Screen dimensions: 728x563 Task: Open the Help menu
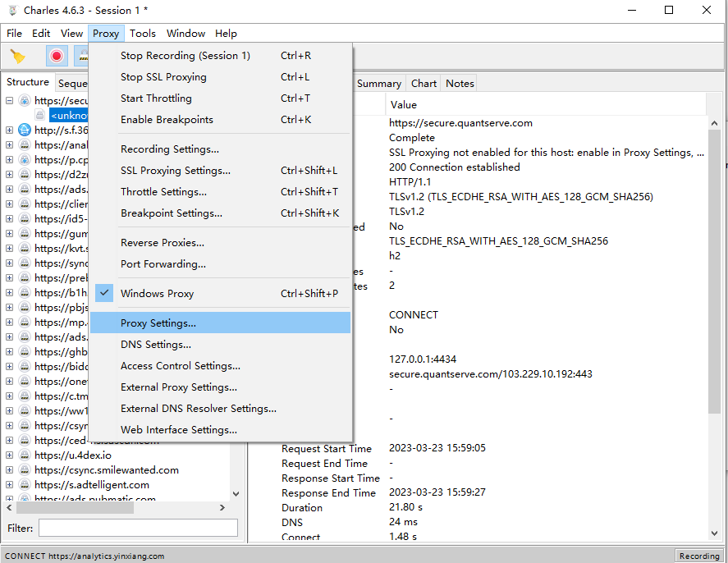point(226,34)
